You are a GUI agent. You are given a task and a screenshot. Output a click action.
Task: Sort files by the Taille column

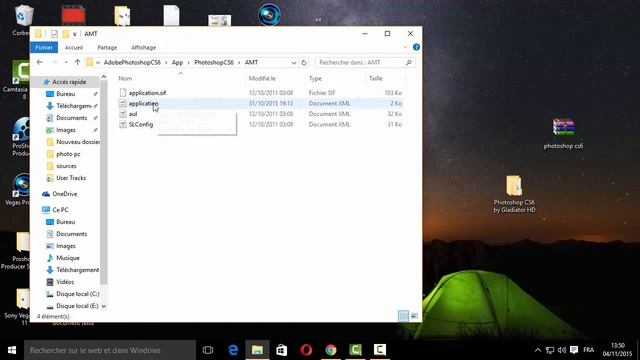[376, 78]
